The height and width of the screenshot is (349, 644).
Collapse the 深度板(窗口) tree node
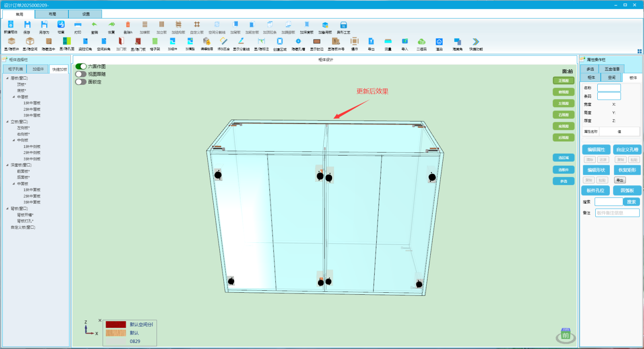click(7, 165)
